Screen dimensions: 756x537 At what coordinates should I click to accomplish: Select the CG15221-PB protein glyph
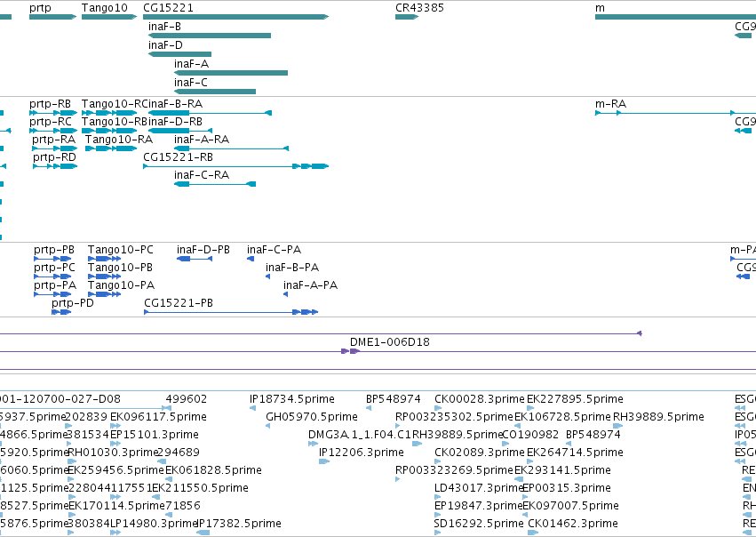tap(231, 313)
